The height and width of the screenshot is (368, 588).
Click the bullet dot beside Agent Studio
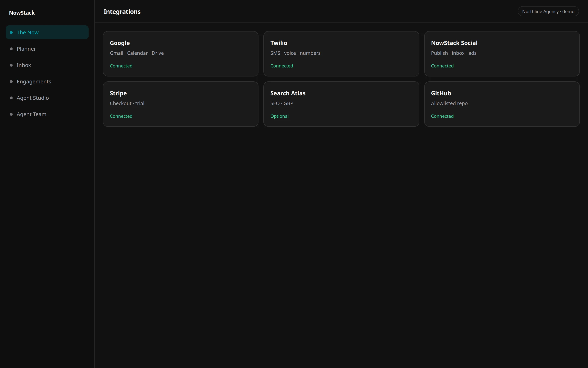click(x=11, y=98)
